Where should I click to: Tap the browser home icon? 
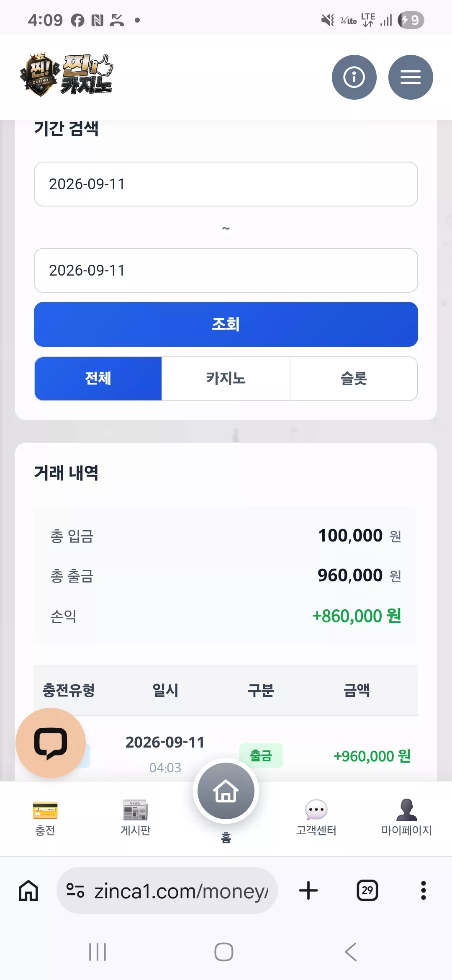[28, 890]
